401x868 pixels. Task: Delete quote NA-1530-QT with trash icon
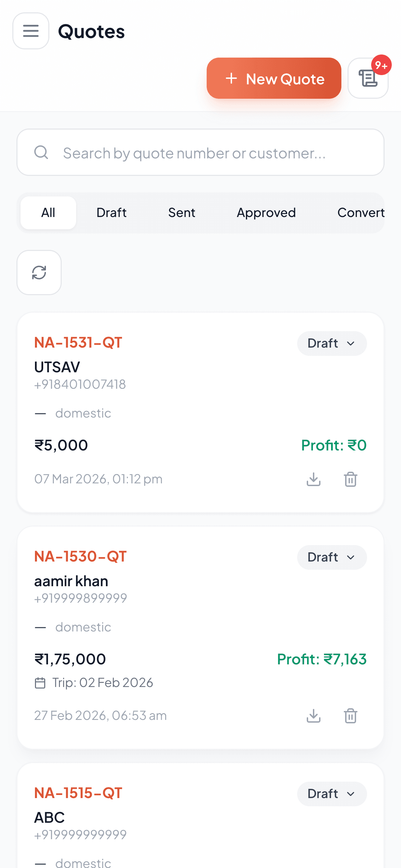click(x=351, y=716)
